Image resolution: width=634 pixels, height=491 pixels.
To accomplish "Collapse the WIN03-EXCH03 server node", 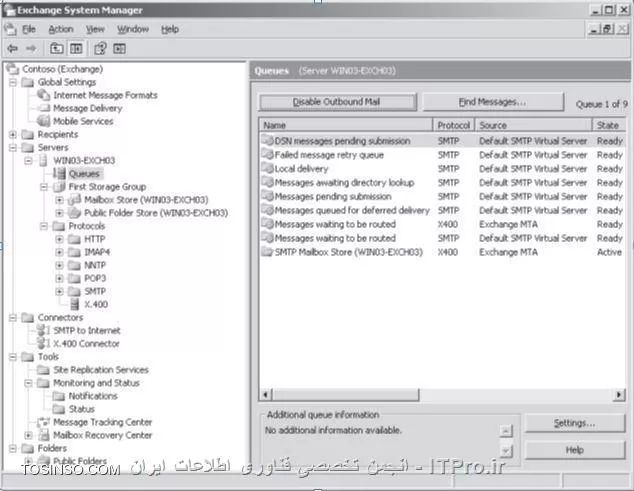I will tap(28, 161).
